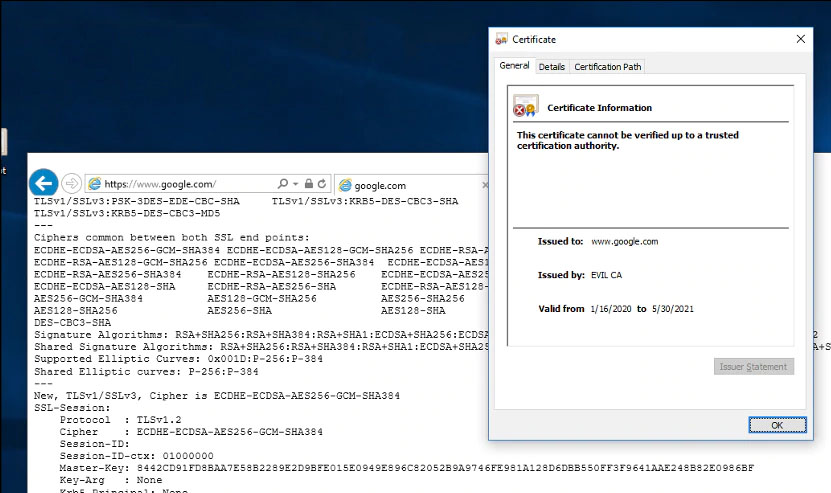The width and height of the screenshot is (831, 493).
Task: Close the Certificate dialog window
Action: click(800, 39)
